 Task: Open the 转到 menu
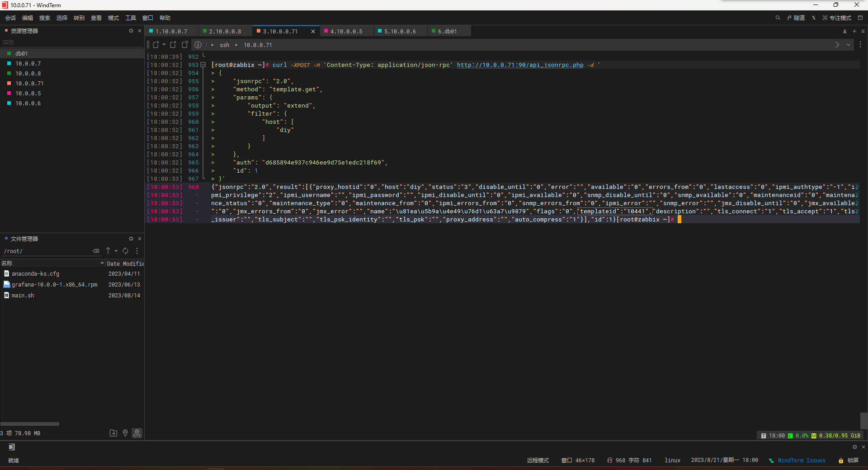point(79,18)
